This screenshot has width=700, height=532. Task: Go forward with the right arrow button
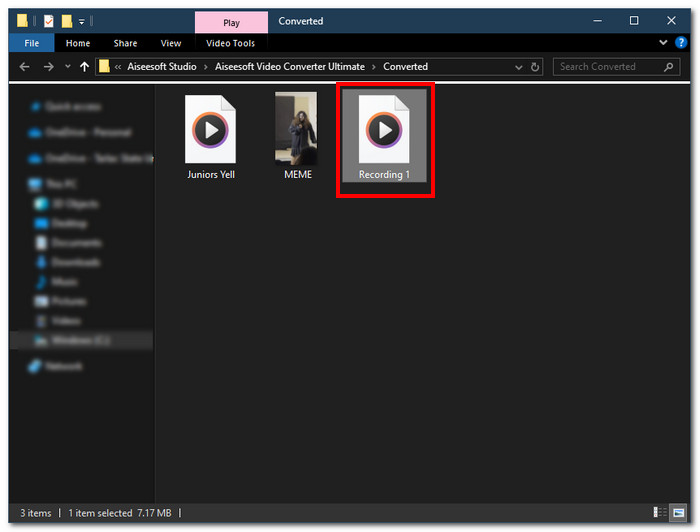pos(48,67)
